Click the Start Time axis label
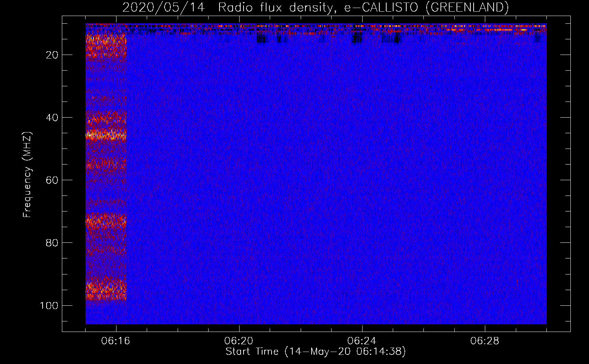The height and width of the screenshot is (364, 589). [316, 352]
